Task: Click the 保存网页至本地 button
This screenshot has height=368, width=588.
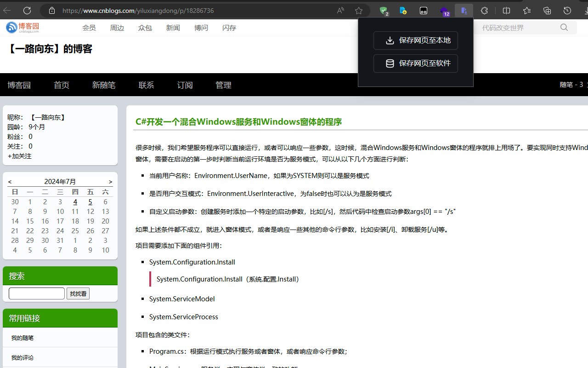Action: [415, 40]
